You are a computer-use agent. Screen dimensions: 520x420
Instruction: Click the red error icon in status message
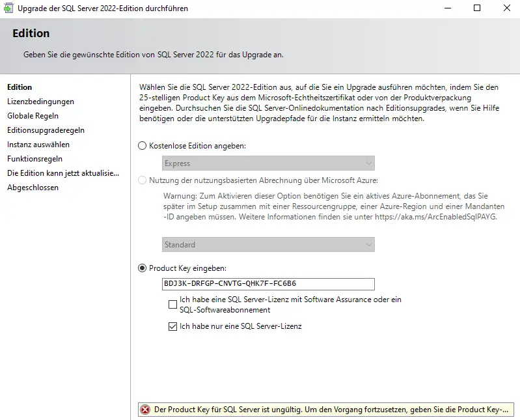(145, 410)
